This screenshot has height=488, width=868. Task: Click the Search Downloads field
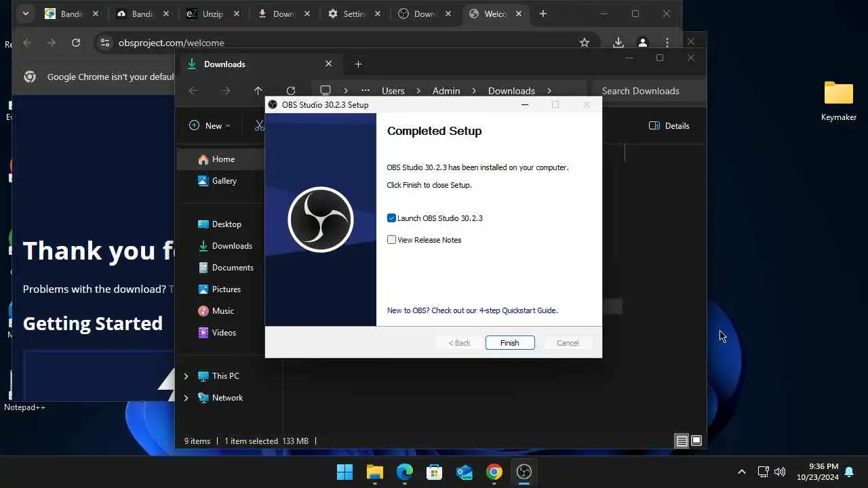click(649, 91)
